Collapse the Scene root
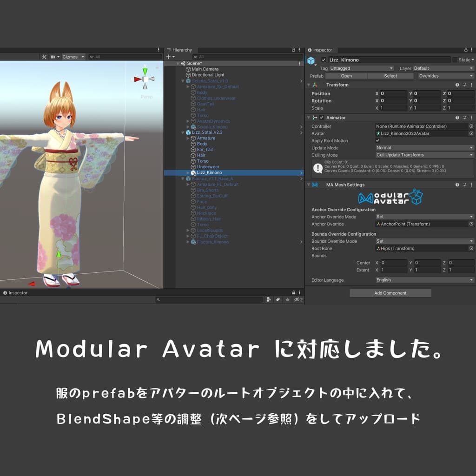 pyautogui.click(x=178, y=63)
